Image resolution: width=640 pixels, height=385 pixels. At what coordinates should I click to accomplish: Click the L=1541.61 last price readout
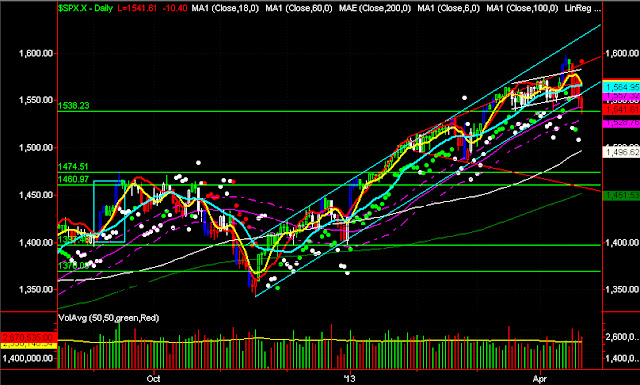[137, 8]
